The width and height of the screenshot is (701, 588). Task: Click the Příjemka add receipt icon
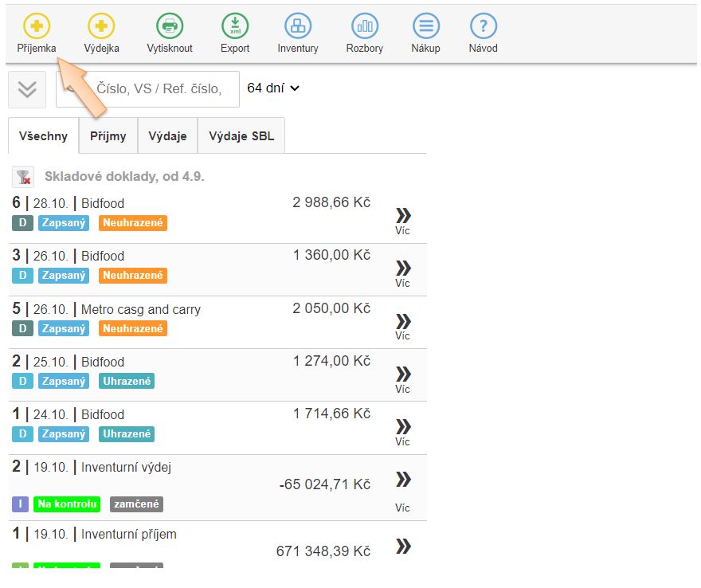37,26
